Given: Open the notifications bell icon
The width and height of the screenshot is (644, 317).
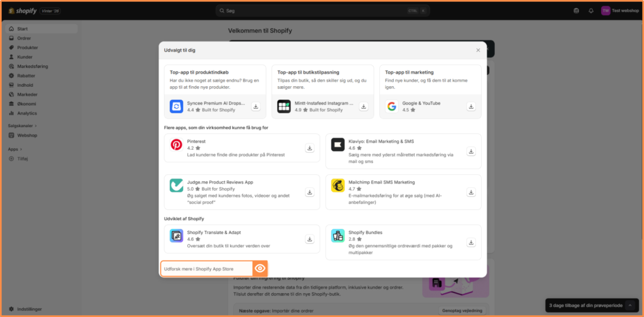Looking at the screenshot, I should (x=591, y=11).
